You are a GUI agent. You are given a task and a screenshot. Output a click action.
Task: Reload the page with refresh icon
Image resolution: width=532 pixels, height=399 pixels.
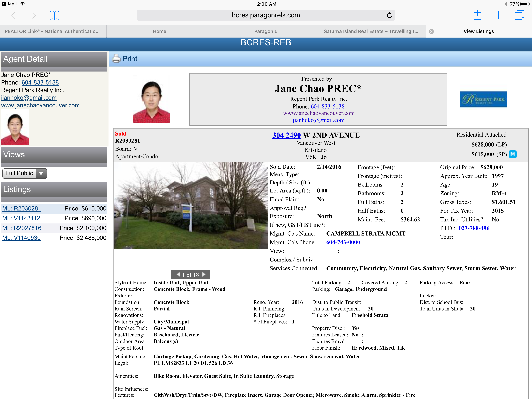click(x=389, y=15)
